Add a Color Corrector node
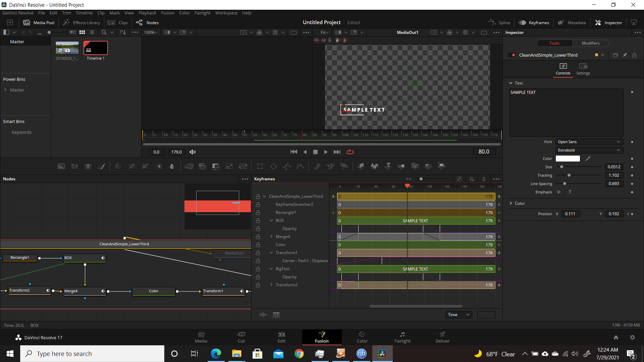 coord(118,166)
